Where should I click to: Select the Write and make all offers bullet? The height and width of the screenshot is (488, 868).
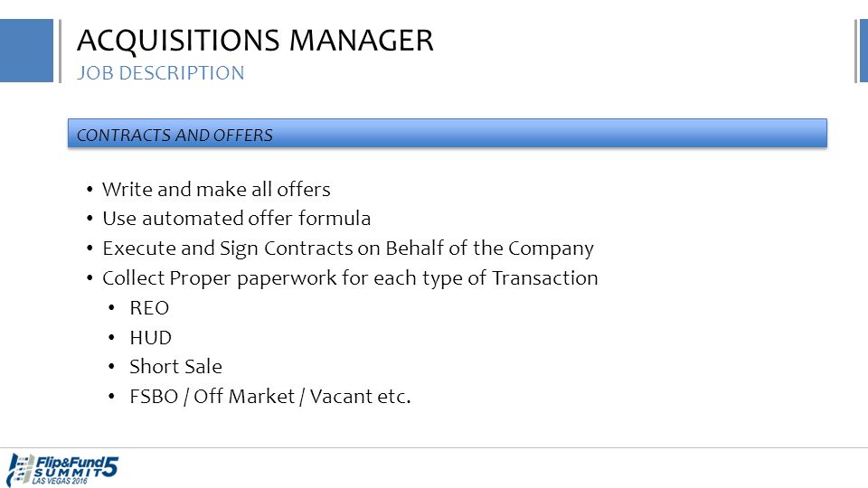click(x=216, y=189)
